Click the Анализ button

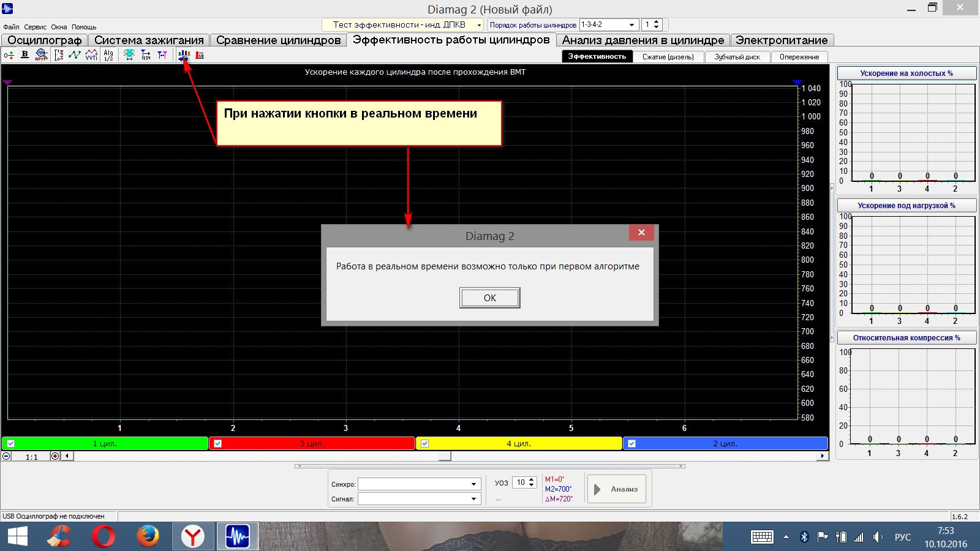(x=617, y=489)
